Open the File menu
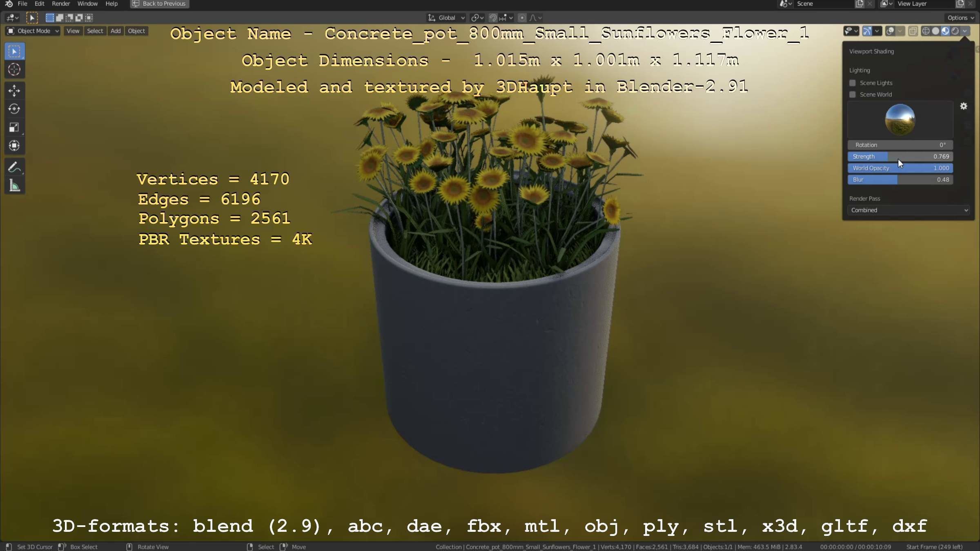This screenshot has width=980, height=551. [22, 4]
